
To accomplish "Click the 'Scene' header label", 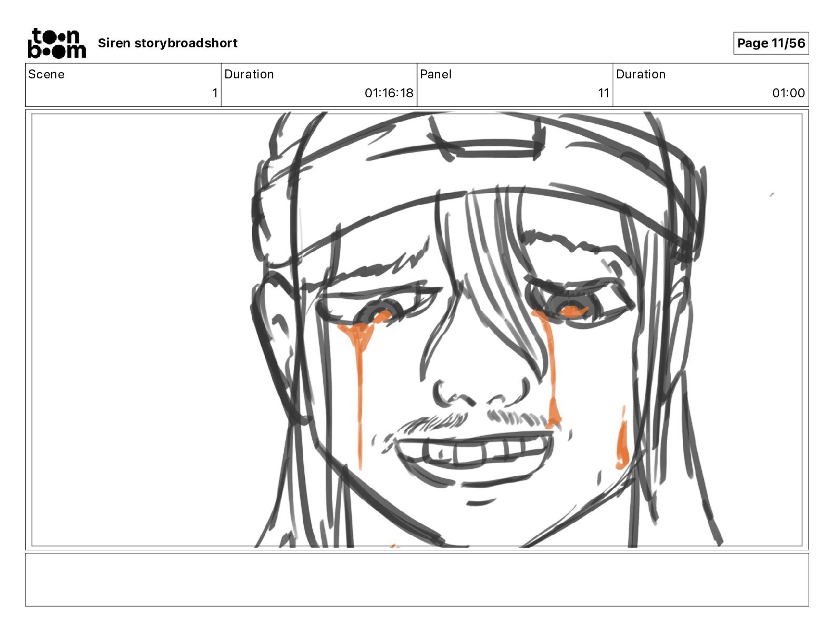I will pyautogui.click(x=46, y=74).
